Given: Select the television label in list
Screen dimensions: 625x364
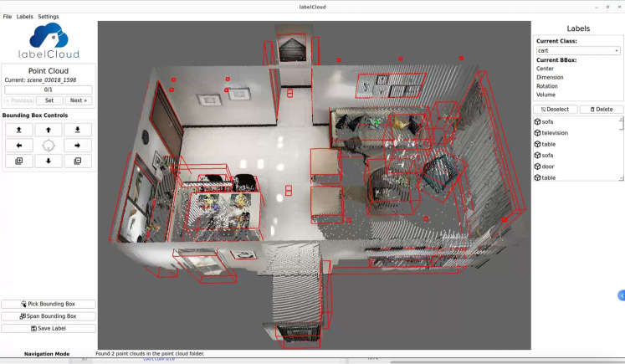Looking at the screenshot, I should tap(554, 133).
